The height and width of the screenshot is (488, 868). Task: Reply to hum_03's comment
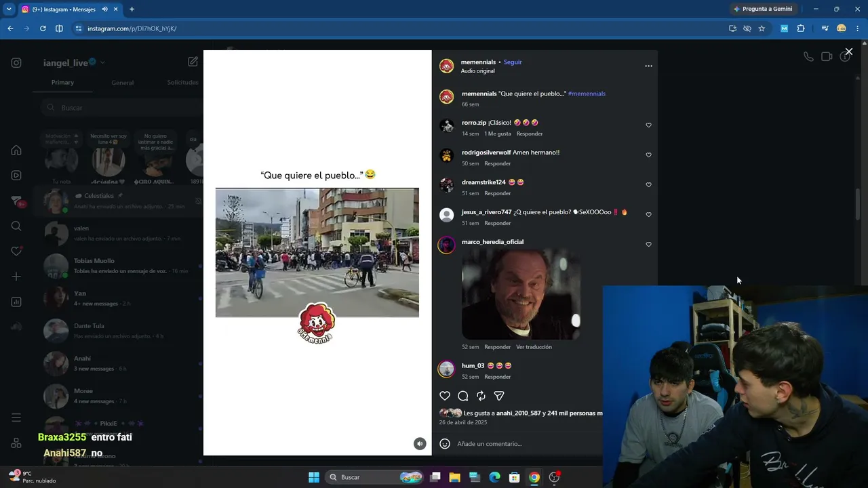[498, 377]
